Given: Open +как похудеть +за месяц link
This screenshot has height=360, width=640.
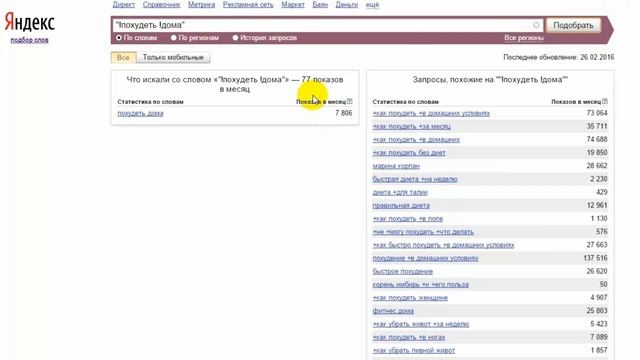Looking at the screenshot, I should pos(411,127).
